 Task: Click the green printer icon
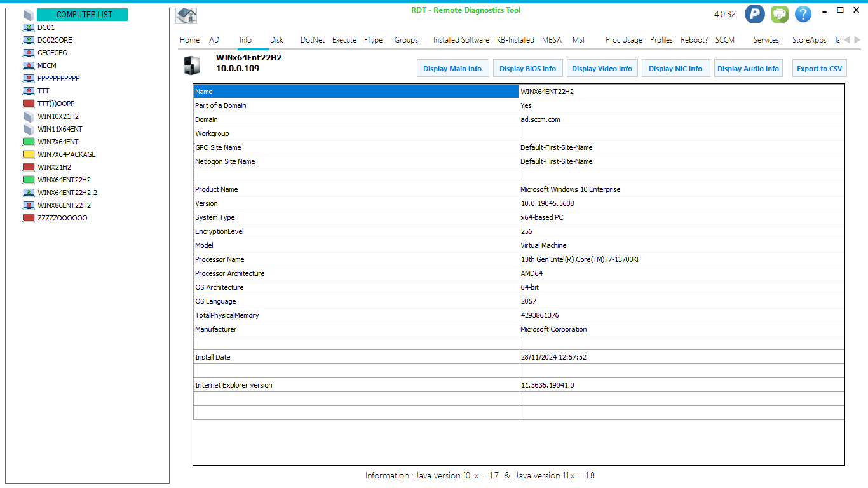pyautogui.click(x=780, y=14)
